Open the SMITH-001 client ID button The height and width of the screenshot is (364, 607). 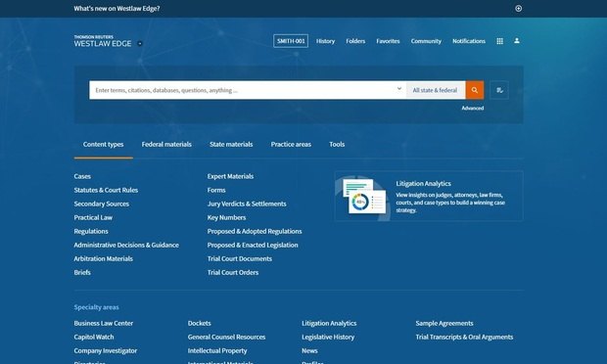tap(291, 41)
